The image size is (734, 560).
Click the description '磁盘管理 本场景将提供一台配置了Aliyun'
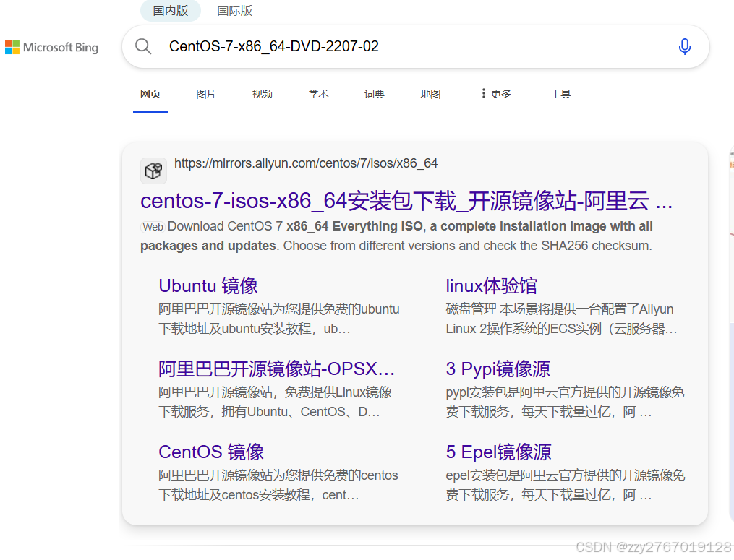[560, 309]
